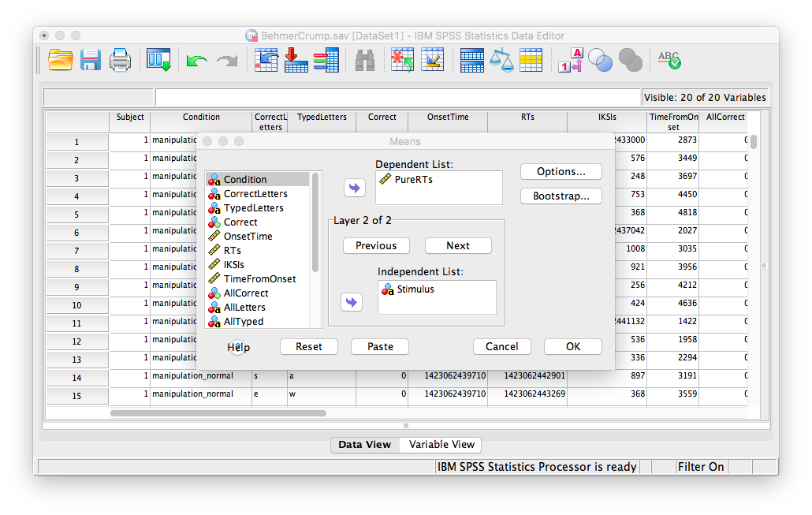Click AllCorrect column header
This screenshot has width=812, height=515.
coord(725,121)
